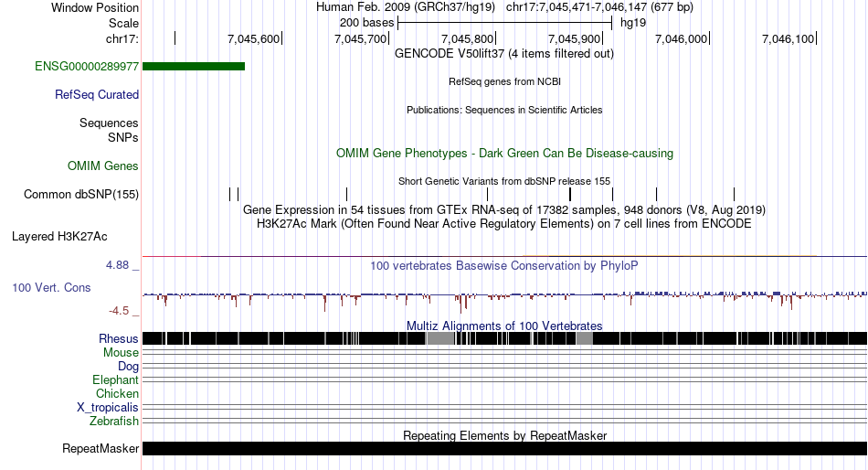Click the 7,046,000 ruler position
The width and height of the screenshot is (868, 470).
(x=681, y=38)
